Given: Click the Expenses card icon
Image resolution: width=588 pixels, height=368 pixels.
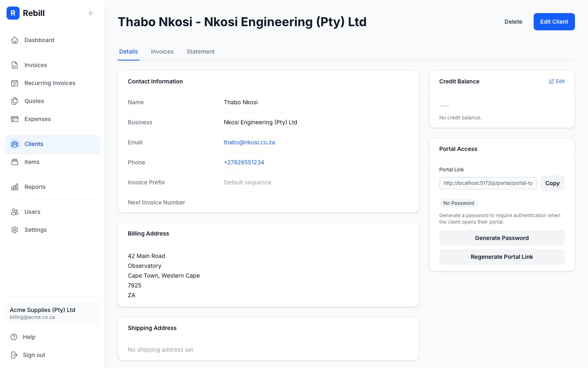Looking at the screenshot, I should click(15, 119).
